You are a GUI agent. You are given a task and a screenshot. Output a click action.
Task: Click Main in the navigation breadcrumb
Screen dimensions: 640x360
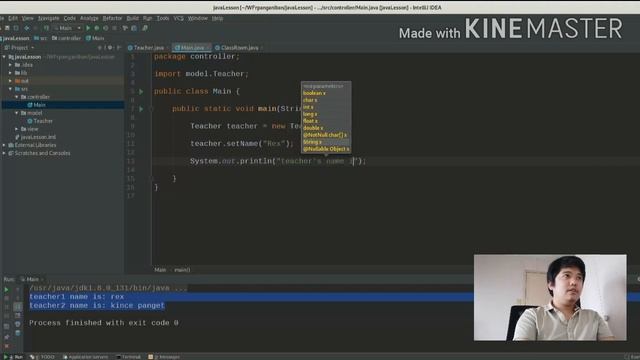[95, 38]
